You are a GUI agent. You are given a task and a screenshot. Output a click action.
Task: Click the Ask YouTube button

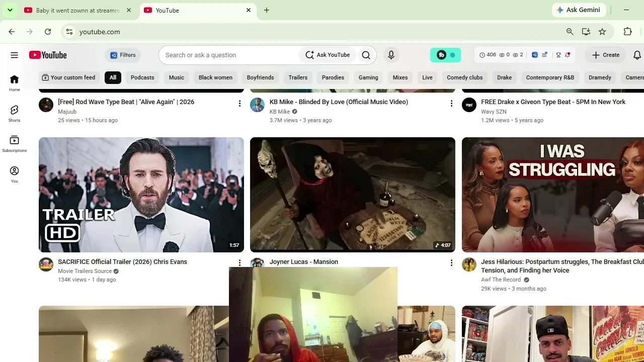pos(328,55)
